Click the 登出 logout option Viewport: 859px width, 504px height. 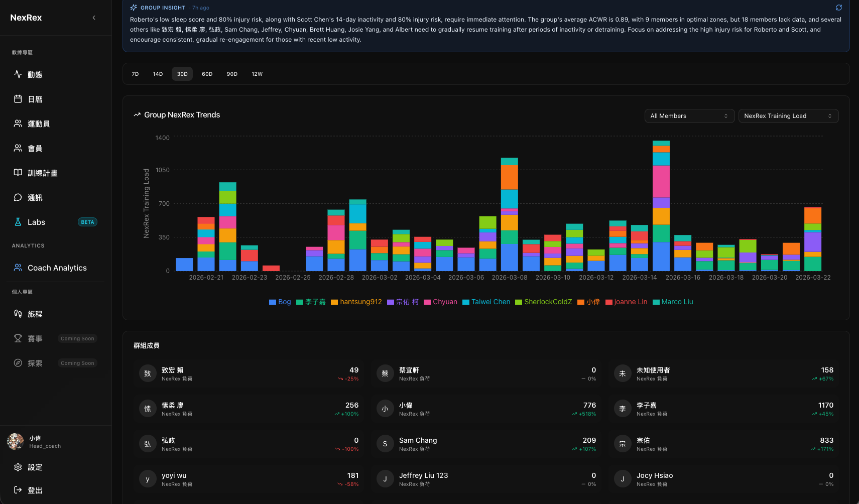point(35,490)
